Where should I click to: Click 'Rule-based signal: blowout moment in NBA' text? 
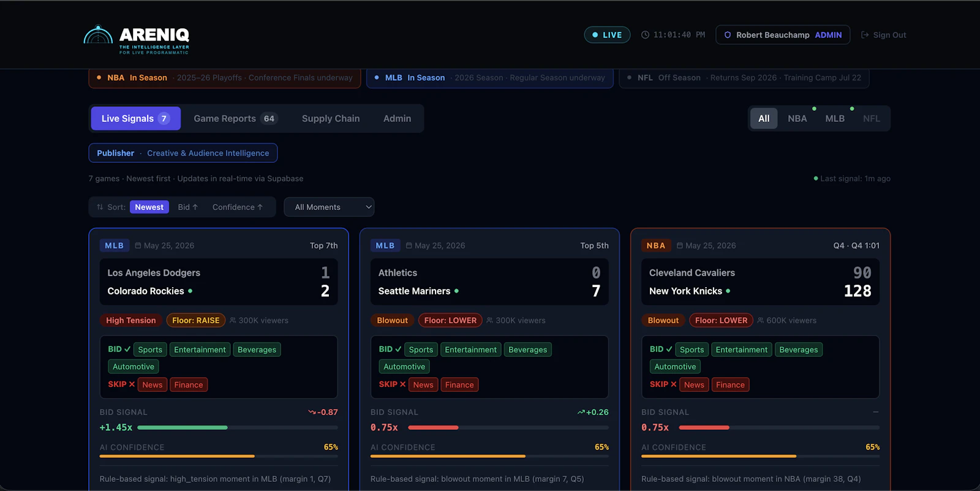click(x=751, y=479)
